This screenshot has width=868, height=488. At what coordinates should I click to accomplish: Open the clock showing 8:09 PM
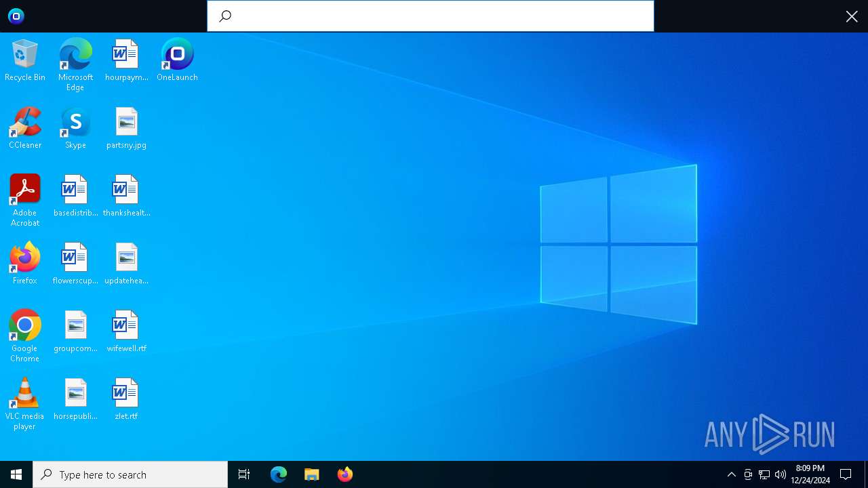[x=810, y=474]
